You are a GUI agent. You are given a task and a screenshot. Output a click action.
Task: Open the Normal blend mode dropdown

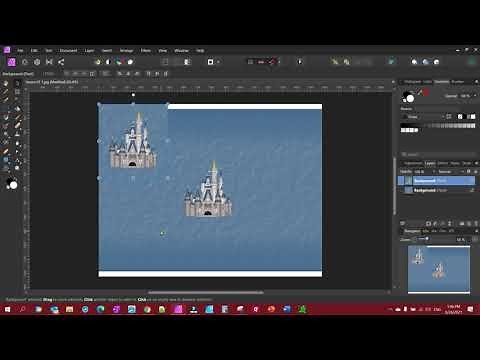pyautogui.click(x=450, y=172)
